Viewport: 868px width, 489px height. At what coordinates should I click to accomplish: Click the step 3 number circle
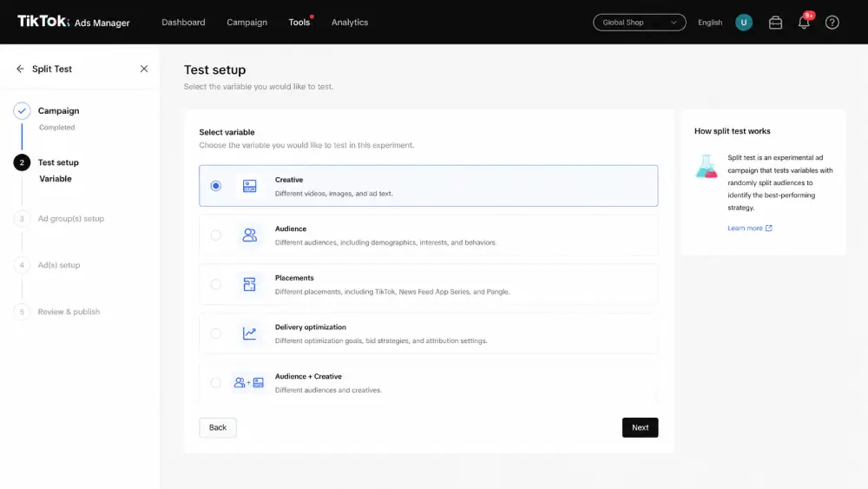22,218
